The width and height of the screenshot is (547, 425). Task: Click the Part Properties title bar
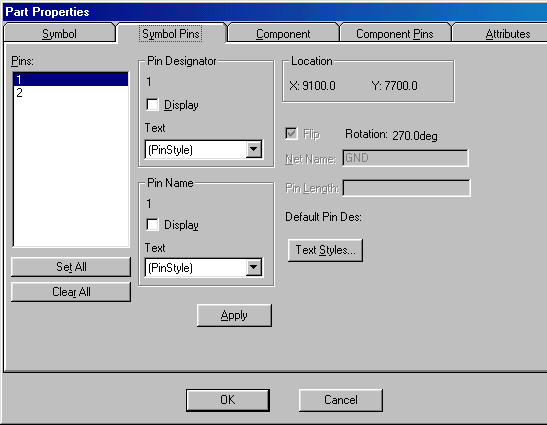pyautogui.click(x=275, y=12)
